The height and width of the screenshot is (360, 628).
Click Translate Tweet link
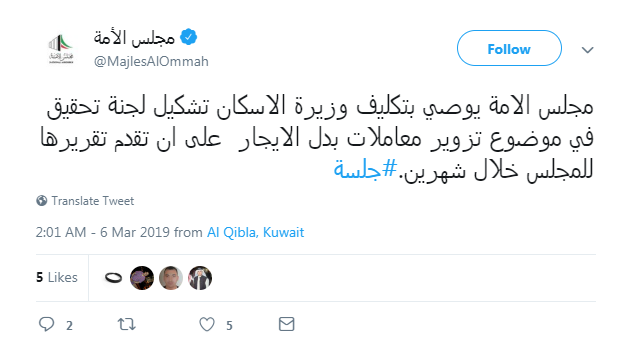(93, 201)
